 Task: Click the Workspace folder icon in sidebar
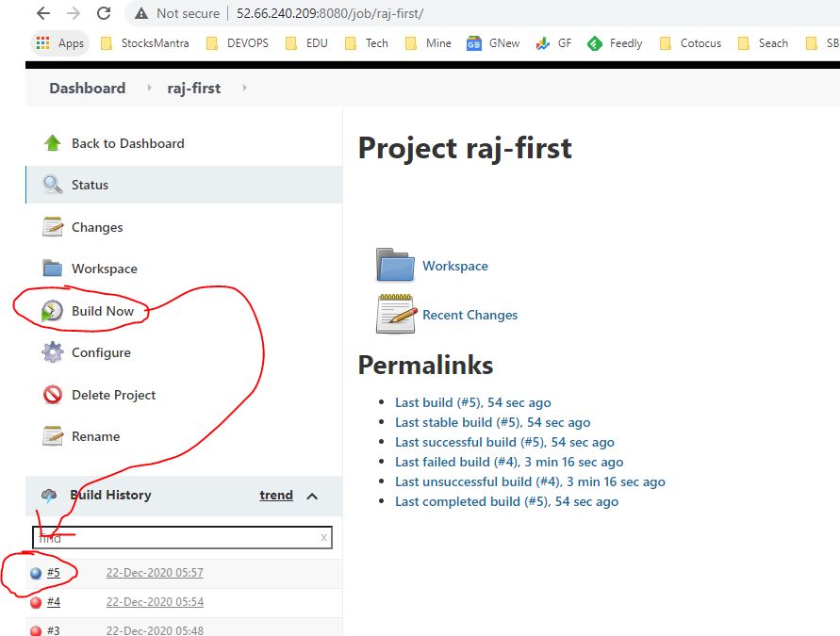[x=53, y=269]
